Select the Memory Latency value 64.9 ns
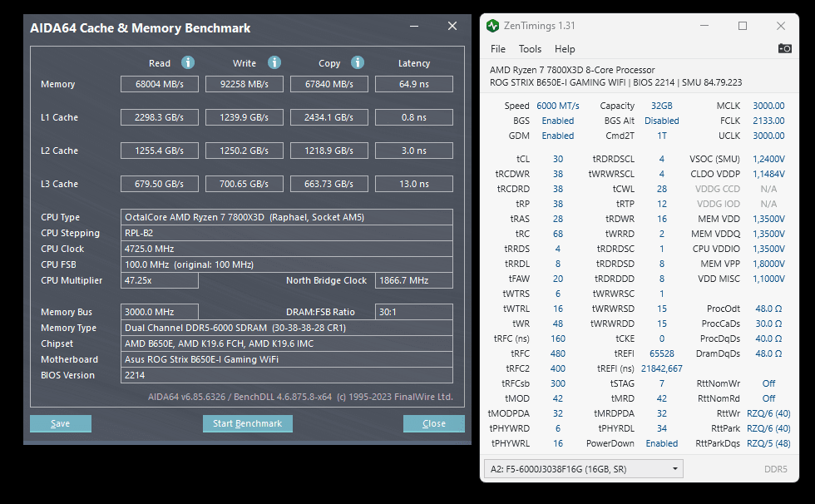This screenshot has width=815, height=504. coord(414,84)
